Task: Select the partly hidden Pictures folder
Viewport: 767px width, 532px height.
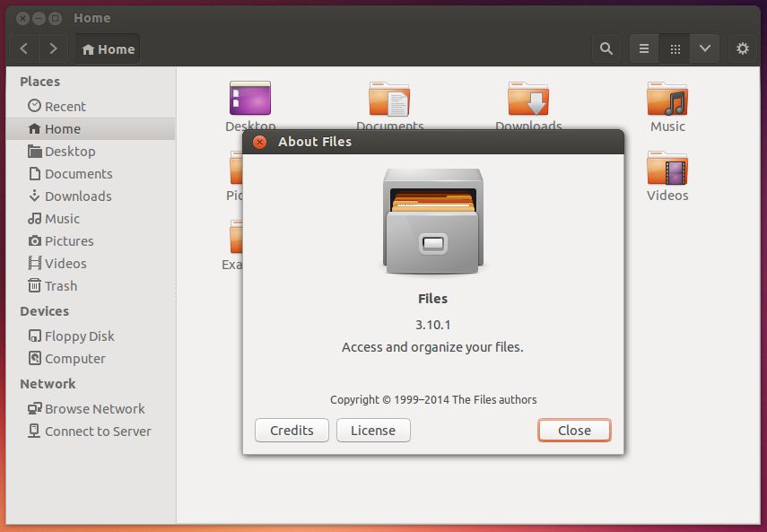Action: coord(236,168)
